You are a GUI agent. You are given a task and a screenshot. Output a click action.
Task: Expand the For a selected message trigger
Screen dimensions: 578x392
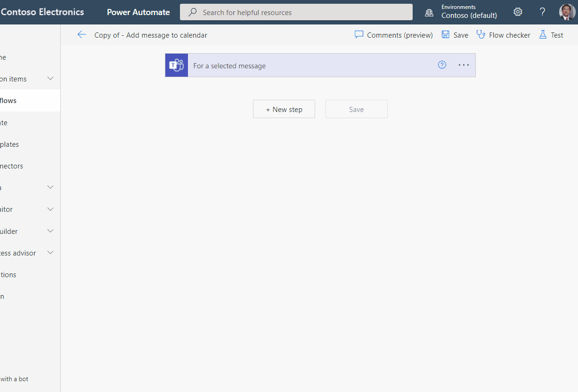[320, 65]
